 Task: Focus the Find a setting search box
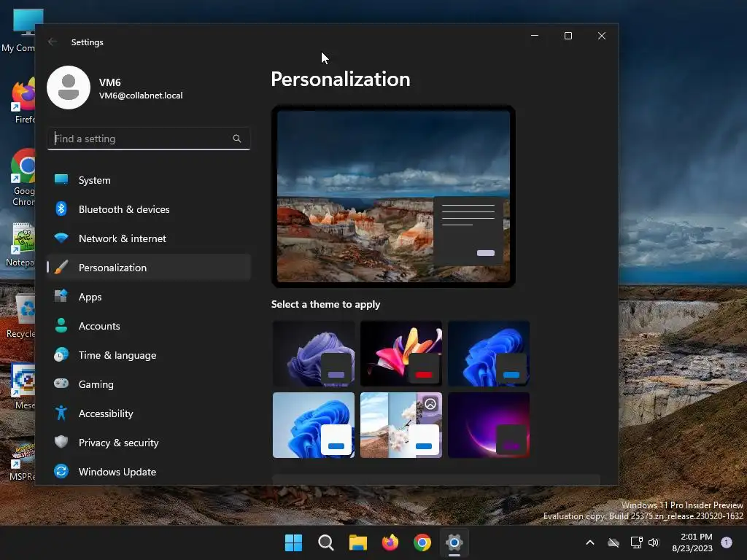click(149, 139)
